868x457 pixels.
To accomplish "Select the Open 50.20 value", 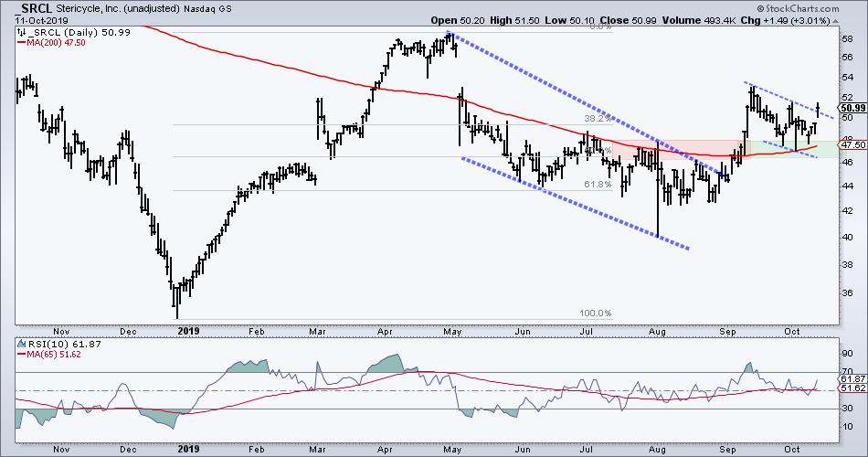I will pyautogui.click(x=458, y=20).
